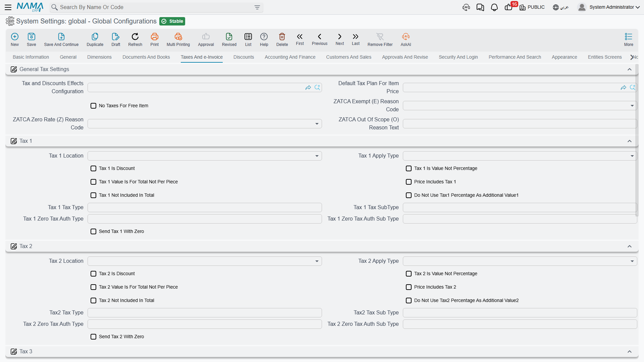Image resolution: width=644 pixels, height=362 pixels.
Task: Click the PUBLIC company selector
Action: (x=532, y=7)
